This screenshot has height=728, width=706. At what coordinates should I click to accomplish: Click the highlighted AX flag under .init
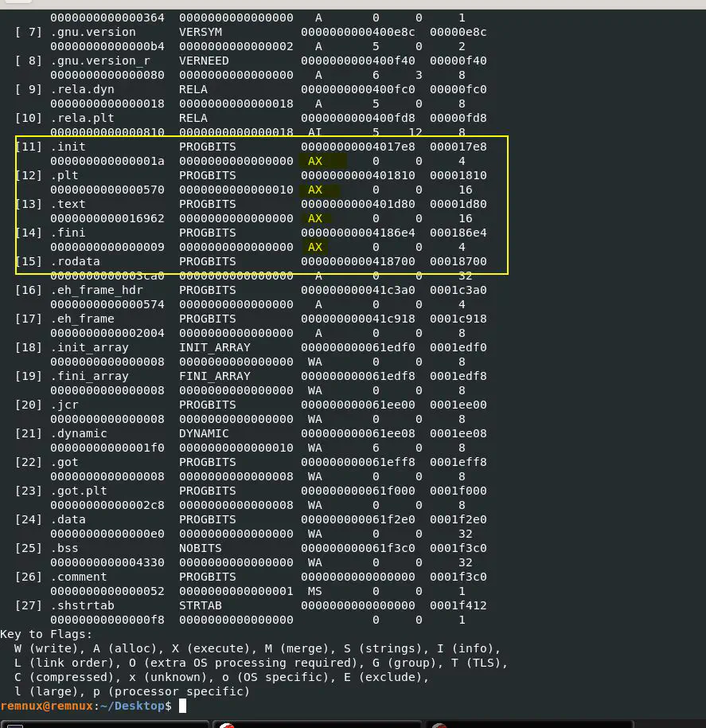pos(315,161)
